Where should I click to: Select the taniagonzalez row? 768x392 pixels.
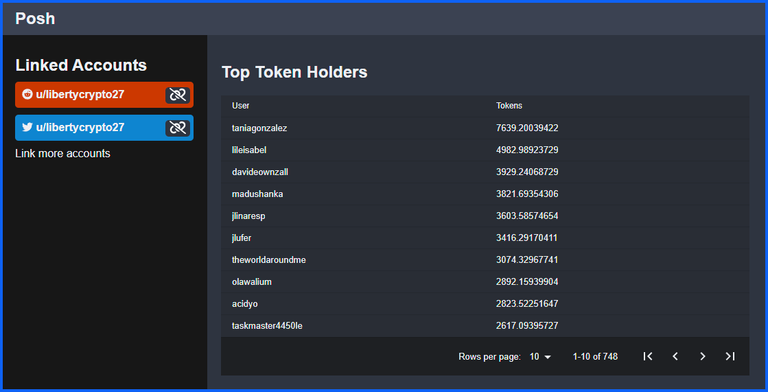(485, 128)
